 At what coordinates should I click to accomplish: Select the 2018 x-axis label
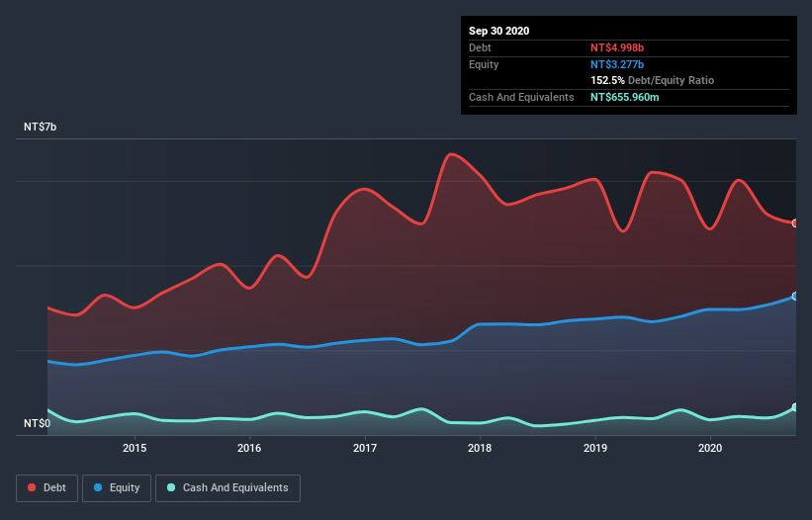coord(480,448)
